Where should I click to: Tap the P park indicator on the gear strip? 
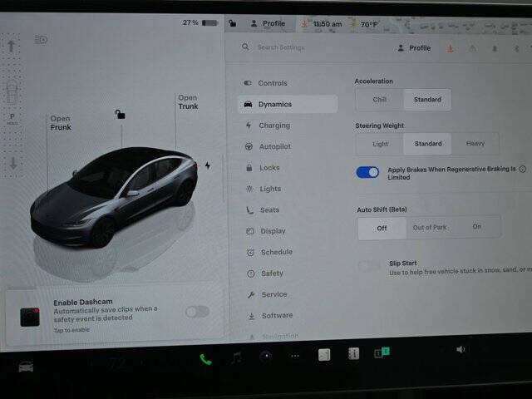pos(12,118)
